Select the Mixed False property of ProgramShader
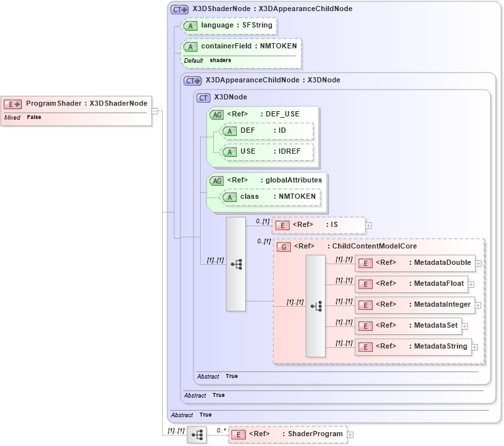The width and height of the screenshot is (504, 446). [23, 117]
